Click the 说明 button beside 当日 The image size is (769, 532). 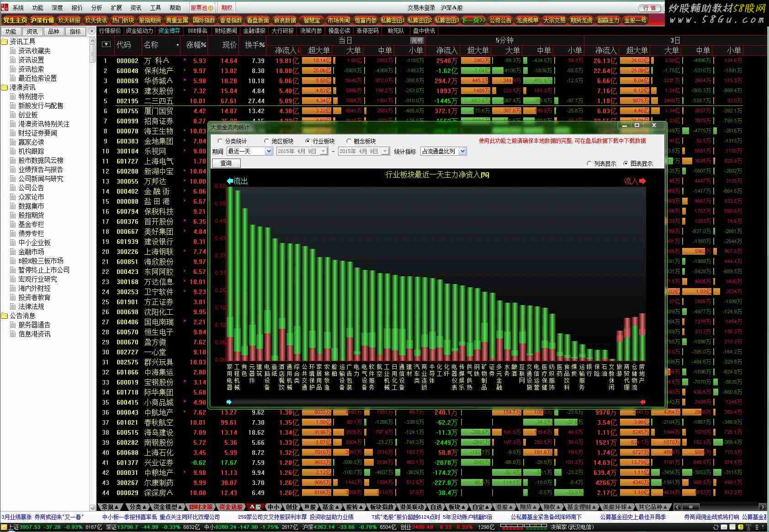(x=417, y=41)
